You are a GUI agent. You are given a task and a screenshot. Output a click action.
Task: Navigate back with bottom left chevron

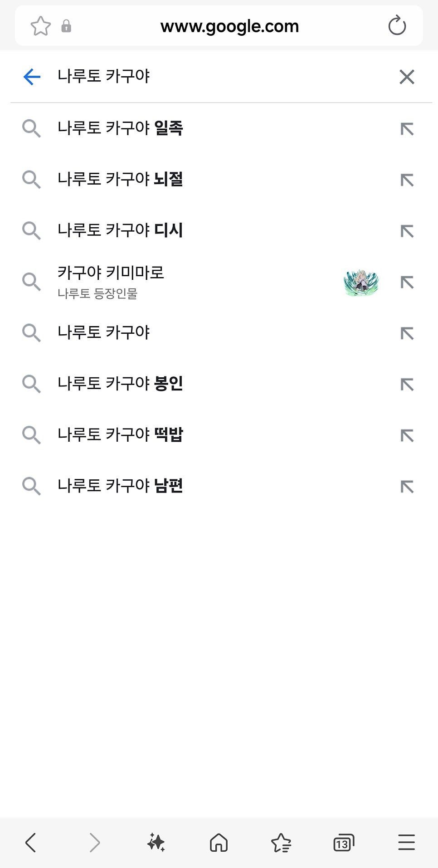[x=31, y=843]
